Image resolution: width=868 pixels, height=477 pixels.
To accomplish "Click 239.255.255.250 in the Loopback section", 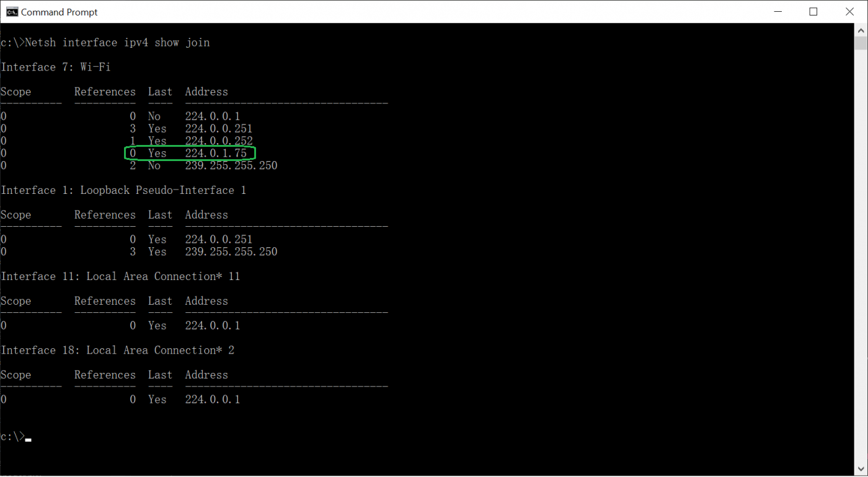I will [231, 252].
